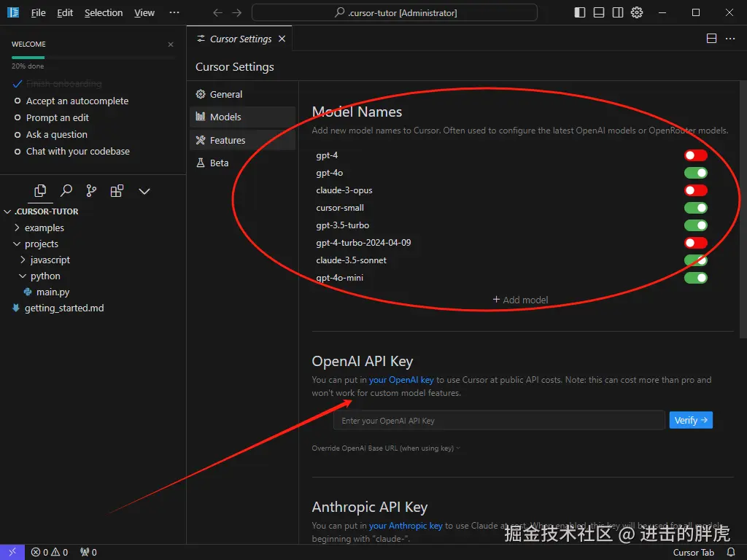This screenshot has width=747, height=560.
Task: Focus the OpenAI API Key input
Action: [499, 421]
